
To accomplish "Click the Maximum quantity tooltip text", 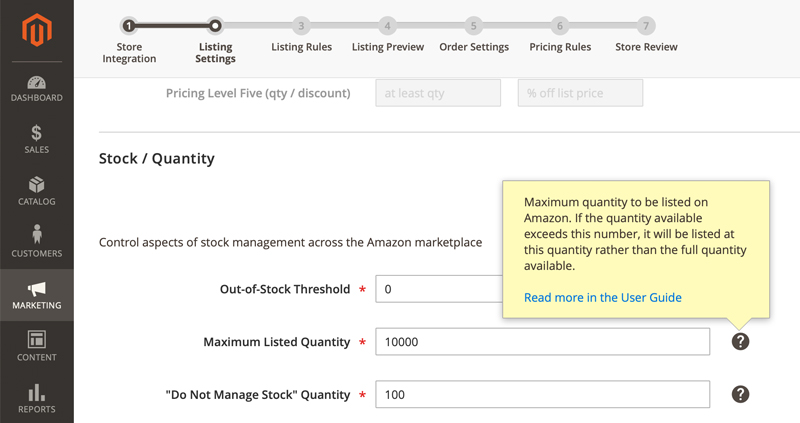I will click(635, 234).
